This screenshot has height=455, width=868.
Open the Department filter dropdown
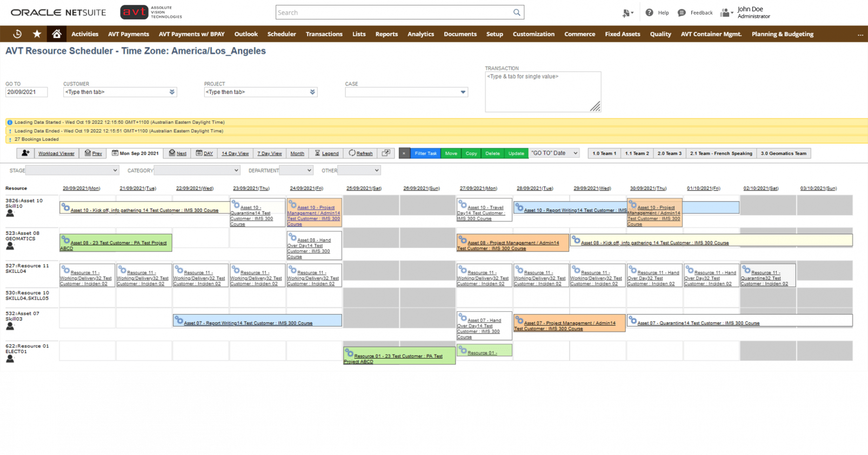[296, 170]
